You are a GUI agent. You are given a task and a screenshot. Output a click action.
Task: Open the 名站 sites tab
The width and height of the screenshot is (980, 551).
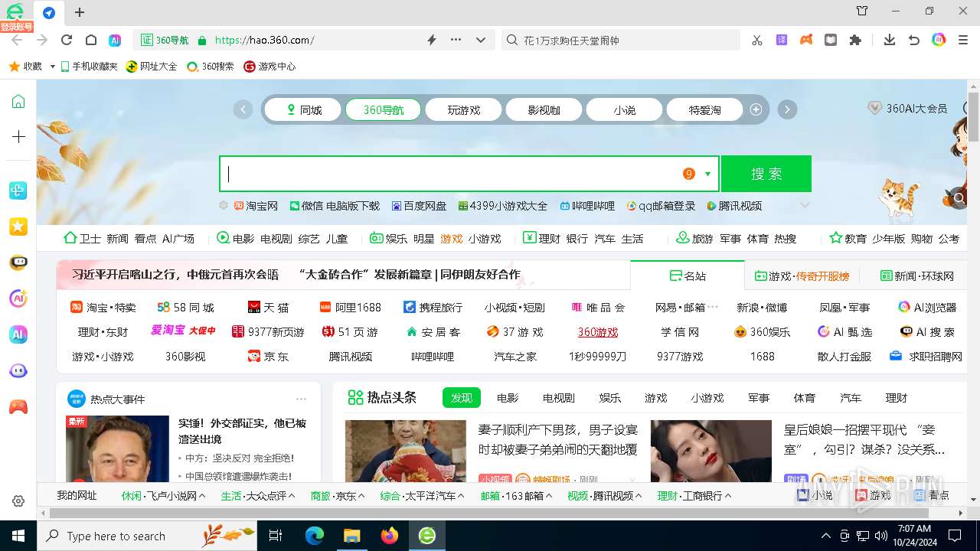(688, 275)
